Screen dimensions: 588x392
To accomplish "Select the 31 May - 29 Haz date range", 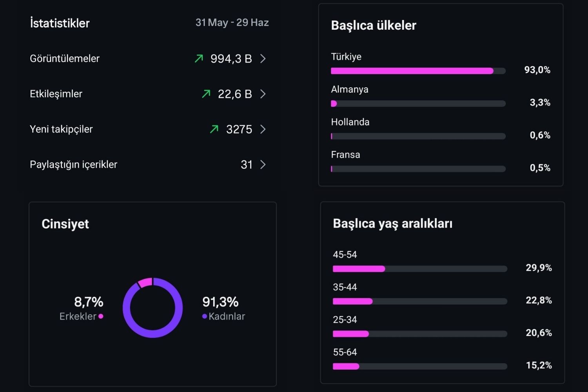I will pyautogui.click(x=232, y=23).
